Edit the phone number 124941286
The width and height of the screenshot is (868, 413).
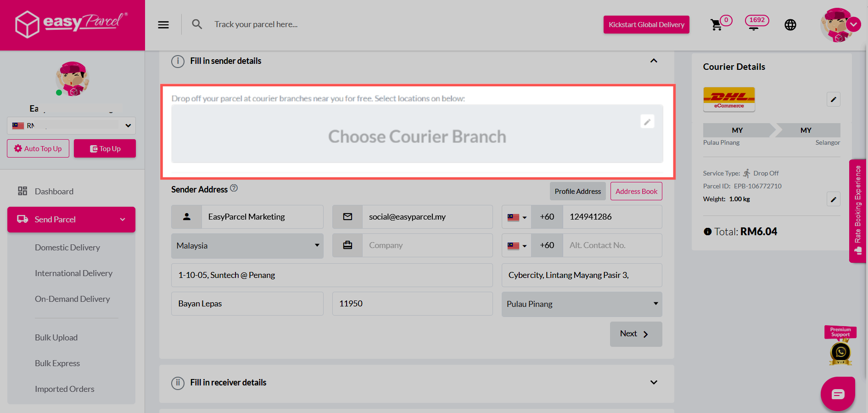(x=612, y=217)
